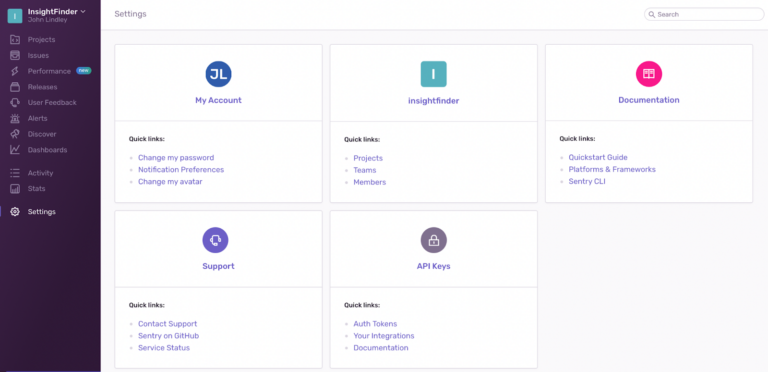Open Performance in the sidebar menu
The width and height of the screenshot is (768, 372).
(49, 71)
